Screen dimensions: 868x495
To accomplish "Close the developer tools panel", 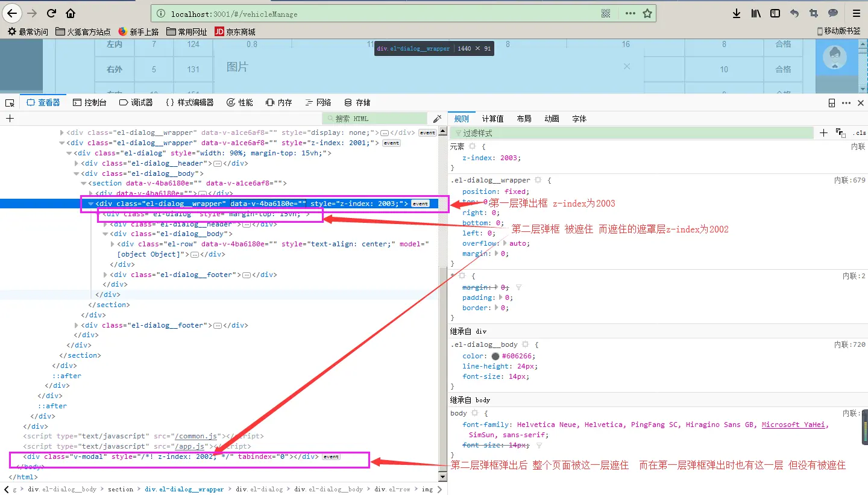I will click(x=861, y=103).
